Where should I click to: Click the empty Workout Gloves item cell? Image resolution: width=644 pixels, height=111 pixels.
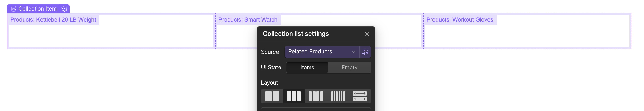(x=527, y=37)
